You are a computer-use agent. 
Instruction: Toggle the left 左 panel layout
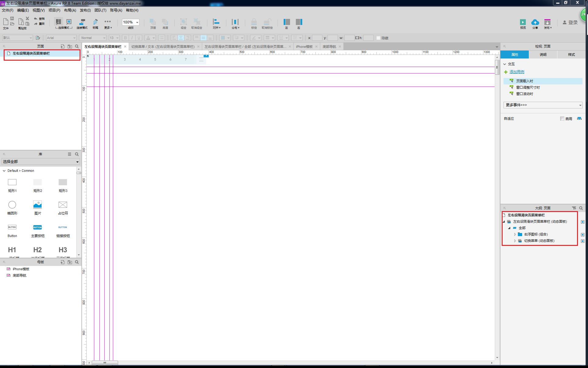tap(287, 22)
